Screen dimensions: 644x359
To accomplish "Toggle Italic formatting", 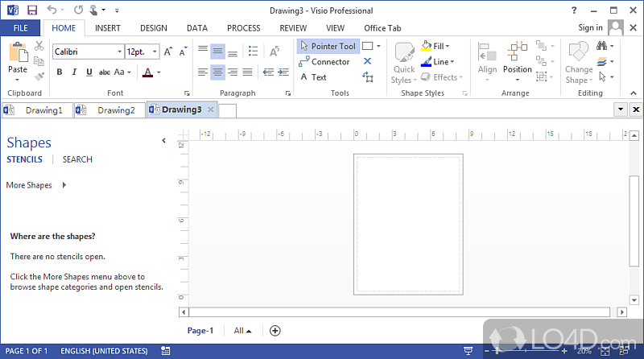I will click(x=74, y=72).
